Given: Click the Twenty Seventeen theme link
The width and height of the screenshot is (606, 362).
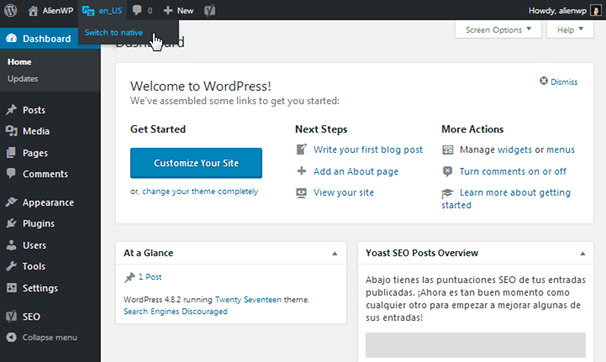Looking at the screenshot, I should [x=248, y=299].
